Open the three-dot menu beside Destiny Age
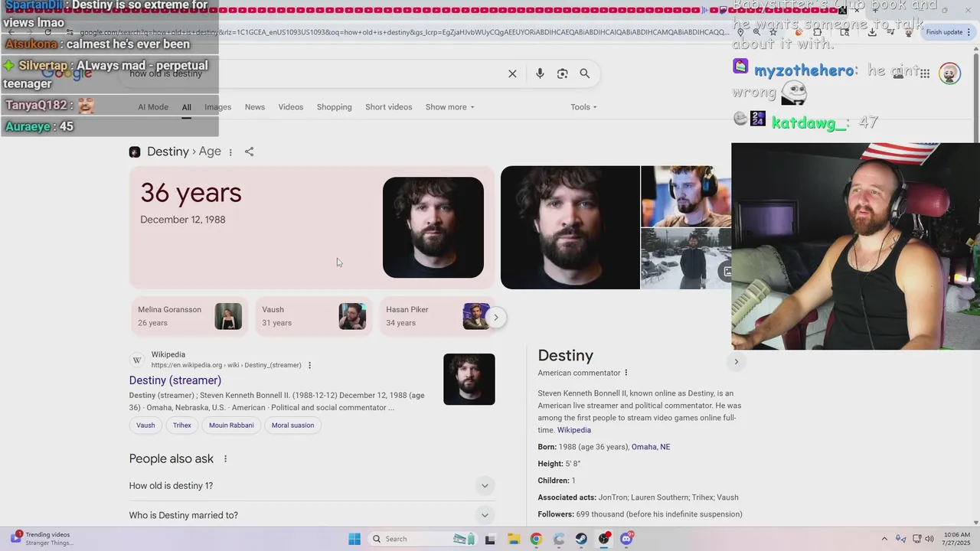 pyautogui.click(x=230, y=152)
